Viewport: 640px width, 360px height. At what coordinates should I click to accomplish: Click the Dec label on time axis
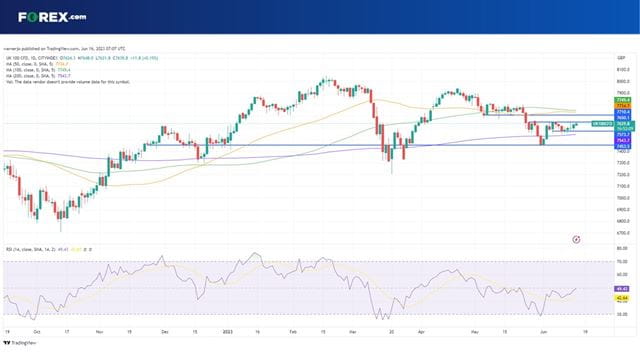click(165, 332)
